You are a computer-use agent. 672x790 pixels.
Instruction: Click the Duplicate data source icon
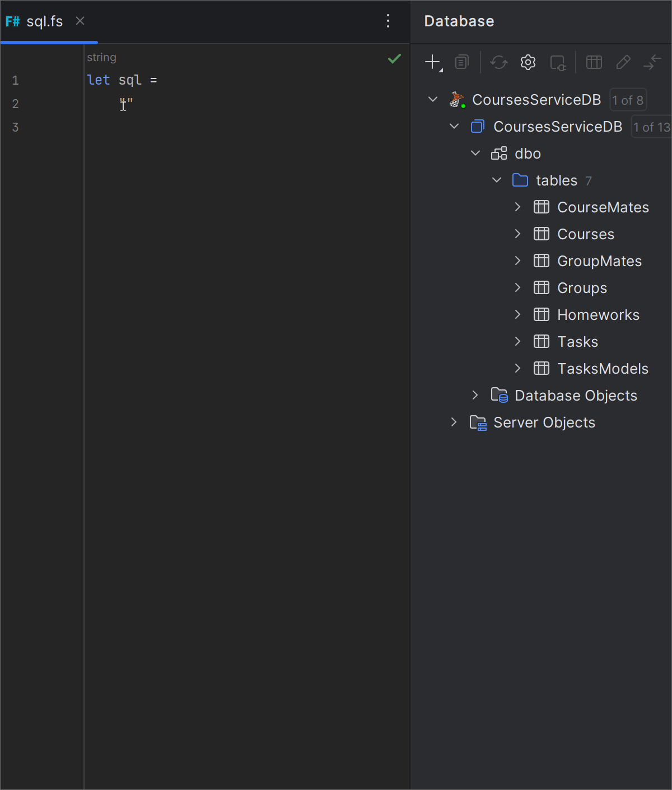tap(462, 62)
